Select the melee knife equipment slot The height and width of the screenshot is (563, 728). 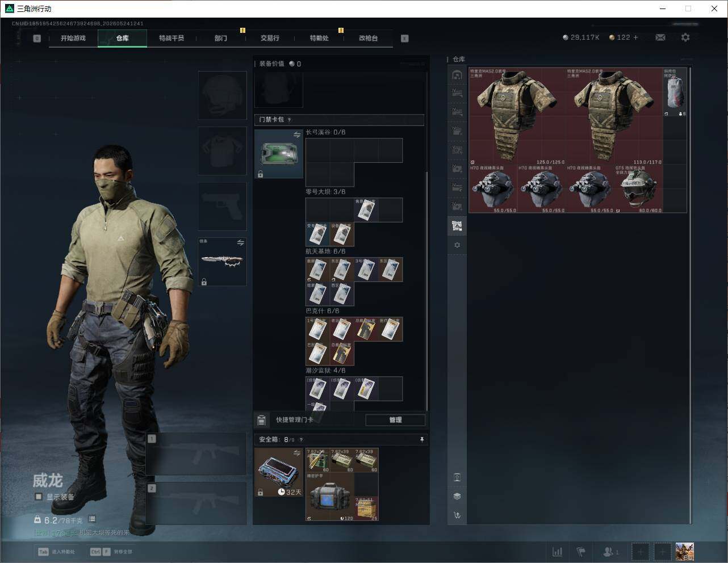222,261
